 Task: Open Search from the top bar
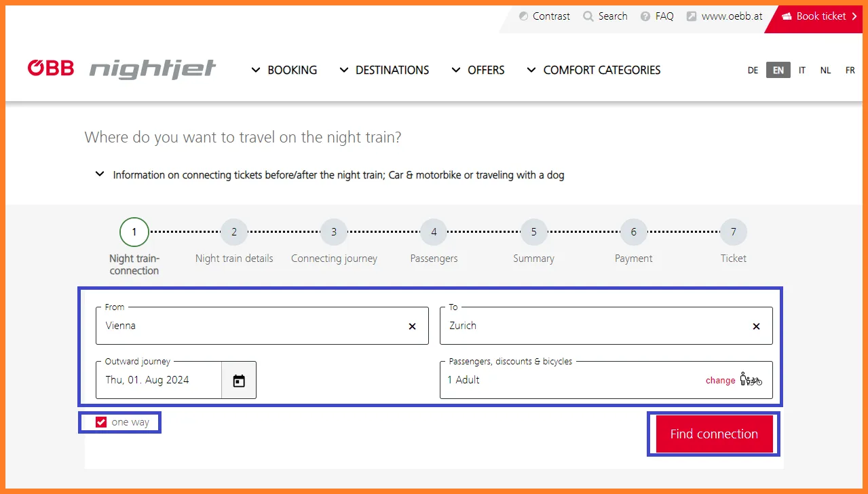pos(605,16)
